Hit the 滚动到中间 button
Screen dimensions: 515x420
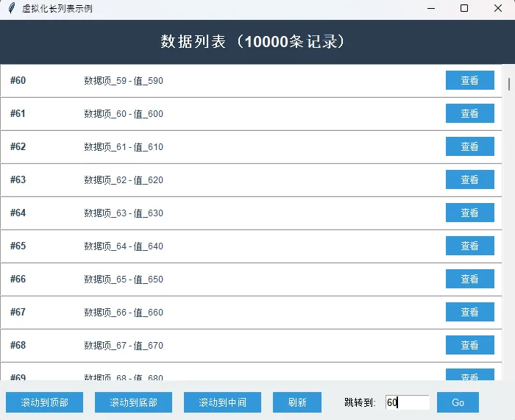click(222, 402)
